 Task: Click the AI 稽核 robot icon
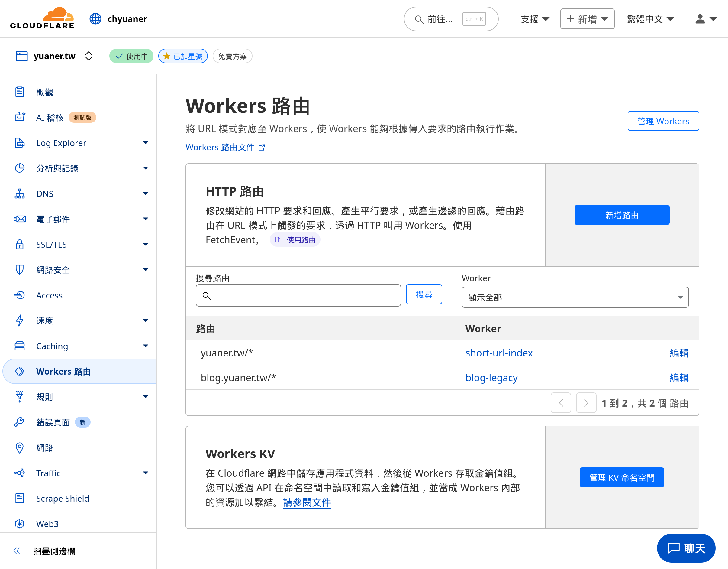pos(20,117)
